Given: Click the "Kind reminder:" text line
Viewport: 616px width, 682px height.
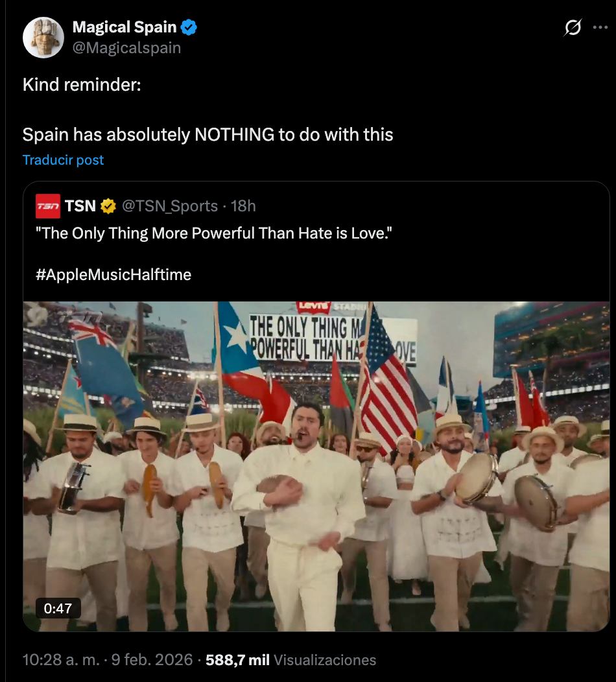Looking at the screenshot, I should click(x=81, y=85).
